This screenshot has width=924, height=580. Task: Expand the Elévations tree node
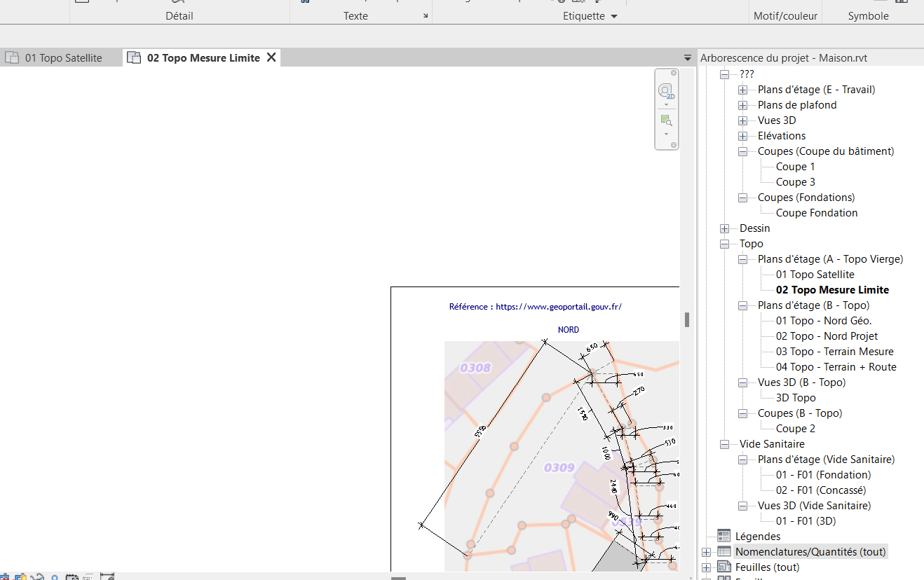[742, 136]
